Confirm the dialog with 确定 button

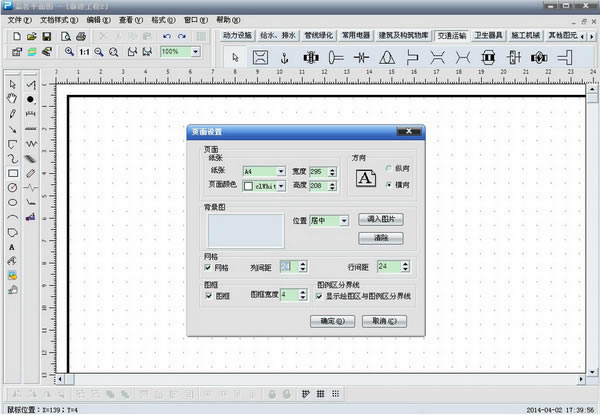pyautogui.click(x=333, y=322)
